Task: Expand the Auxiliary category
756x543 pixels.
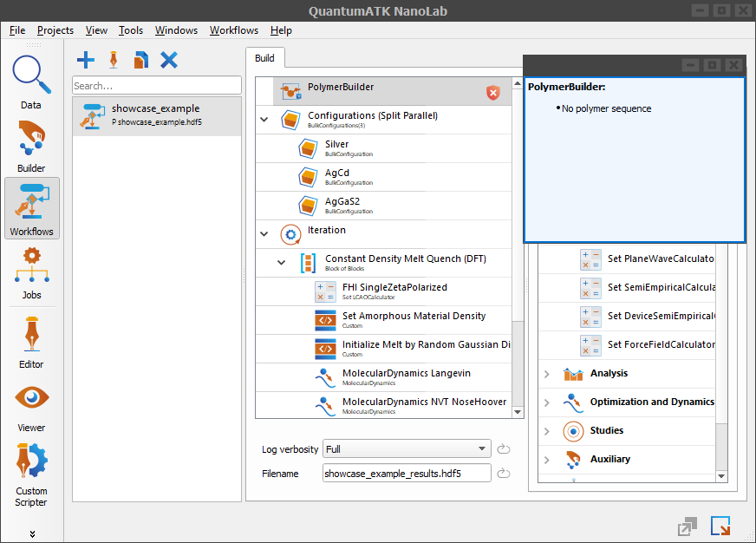Action: [x=547, y=460]
